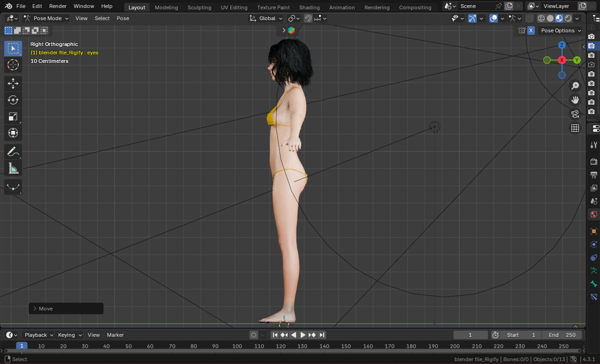The height and width of the screenshot is (364, 600).
Task: Click the blue Z axis gizmo
Action: (562, 45)
